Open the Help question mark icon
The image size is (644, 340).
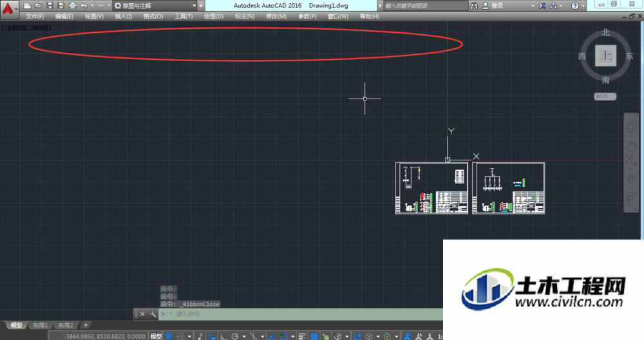click(x=575, y=5)
